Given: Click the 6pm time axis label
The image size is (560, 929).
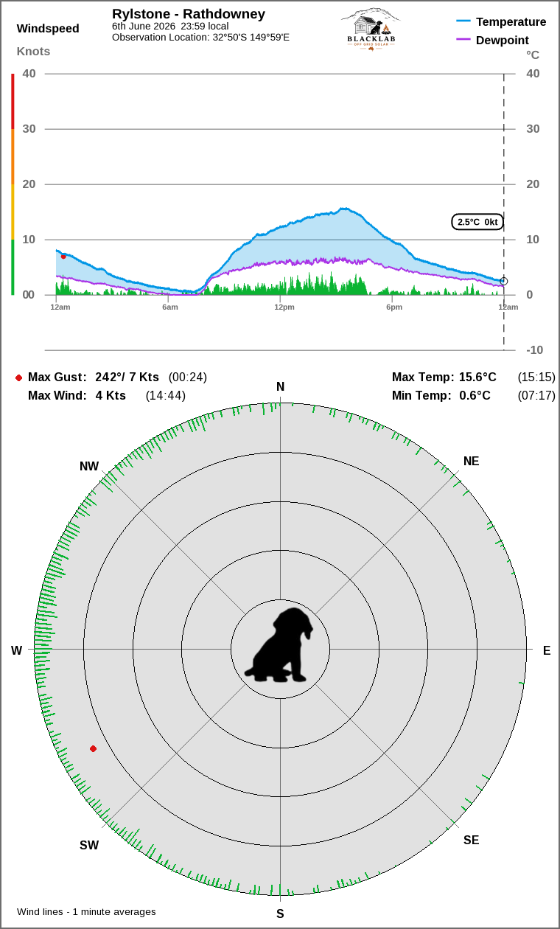Looking at the screenshot, I should pyautogui.click(x=394, y=307).
